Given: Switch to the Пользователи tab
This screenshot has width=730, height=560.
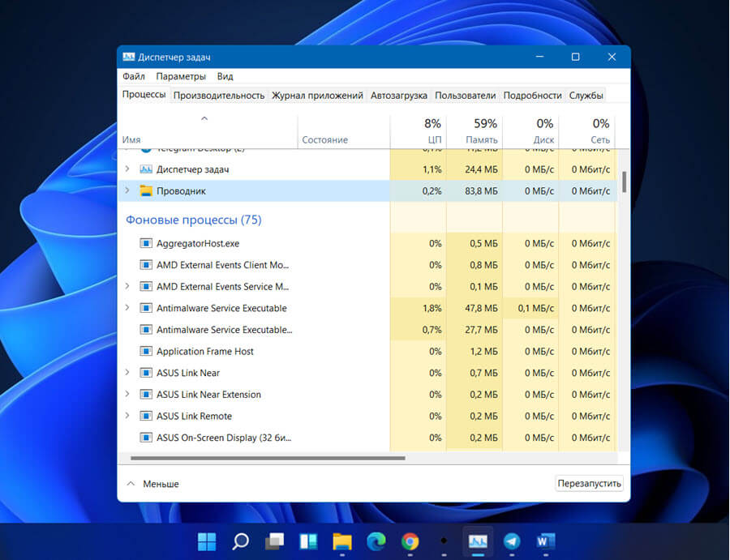Looking at the screenshot, I should (465, 96).
